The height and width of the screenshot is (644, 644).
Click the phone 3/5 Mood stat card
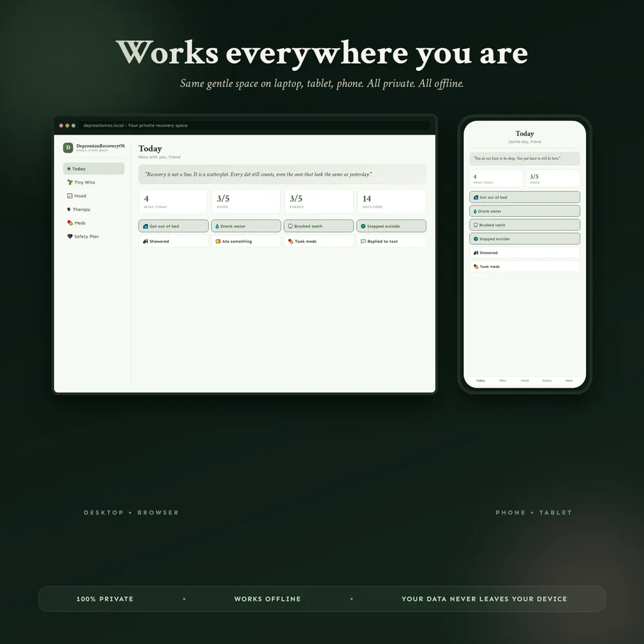pos(553,178)
